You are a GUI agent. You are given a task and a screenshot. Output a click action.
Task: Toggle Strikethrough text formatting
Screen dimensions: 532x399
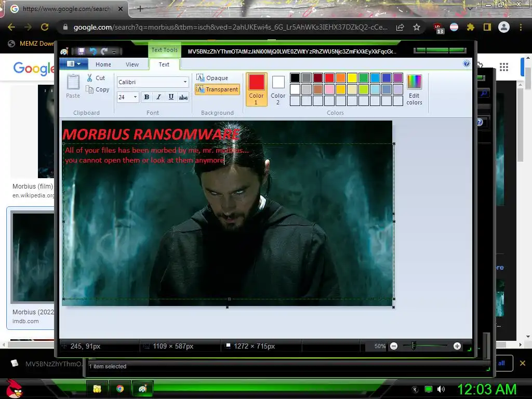183,97
